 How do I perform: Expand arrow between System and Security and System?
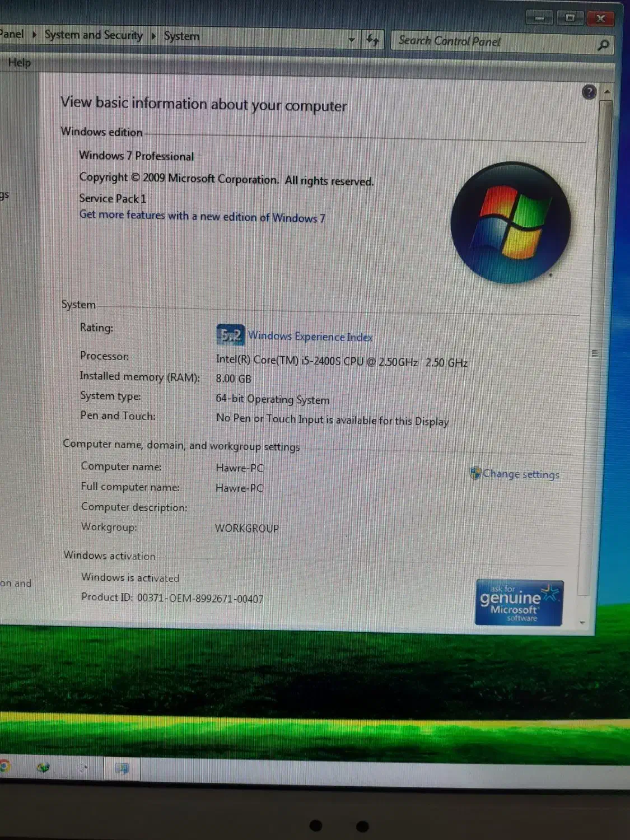click(x=153, y=36)
